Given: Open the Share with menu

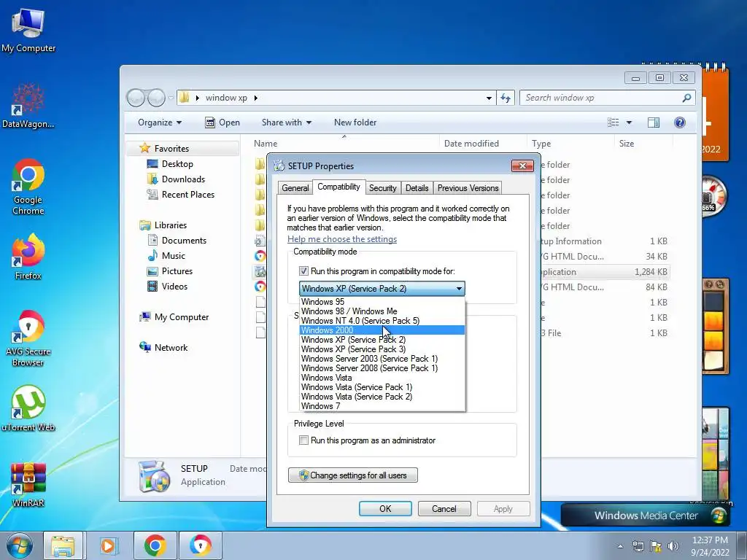Looking at the screenshot, I should point(286,122).
